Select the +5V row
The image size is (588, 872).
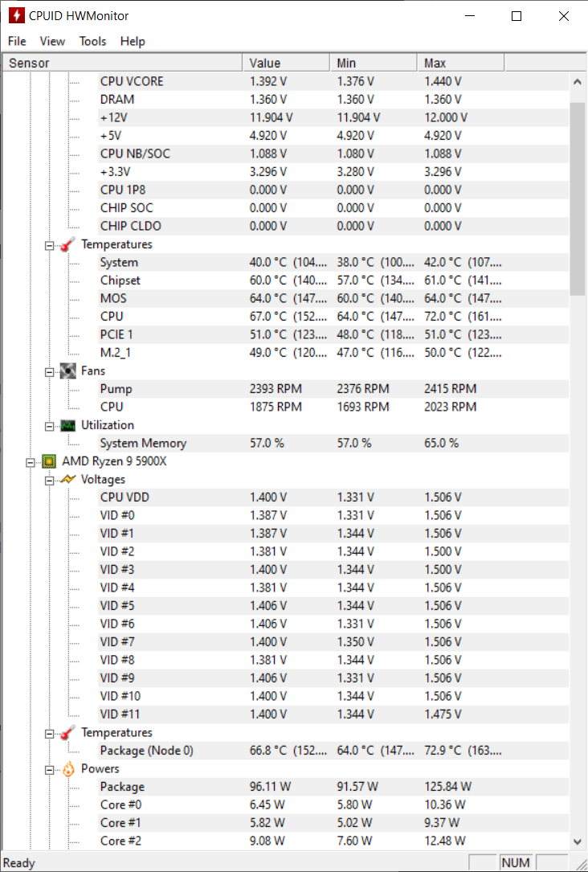click(333, 136)
